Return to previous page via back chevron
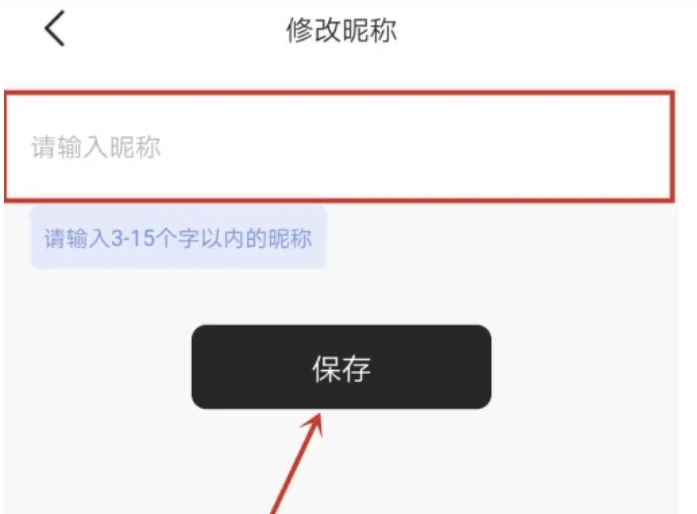697x514 pixels. tap(55, 28)
